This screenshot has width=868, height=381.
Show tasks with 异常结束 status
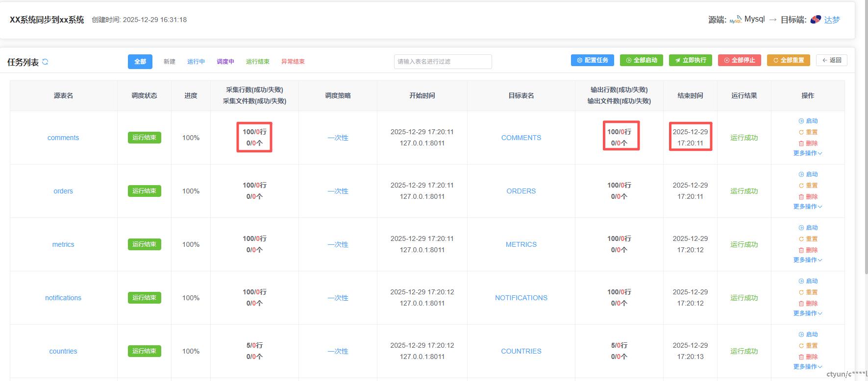coord(293,62)
